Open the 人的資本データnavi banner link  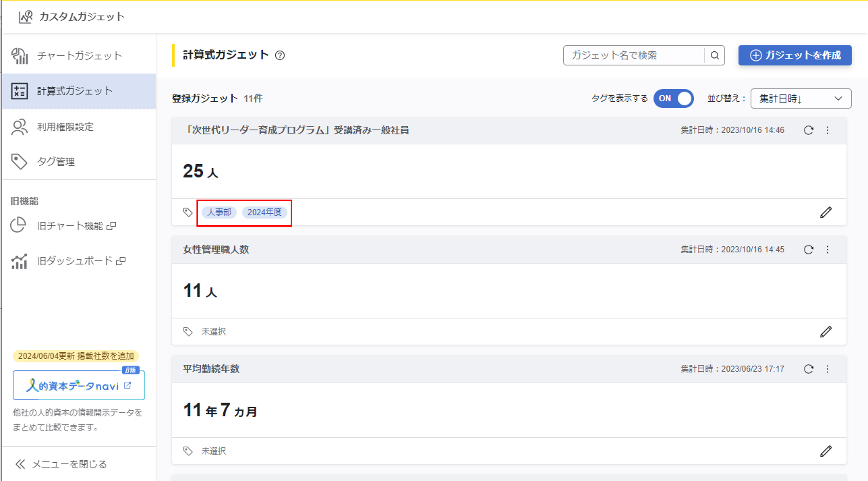click(x=79, y=385)
